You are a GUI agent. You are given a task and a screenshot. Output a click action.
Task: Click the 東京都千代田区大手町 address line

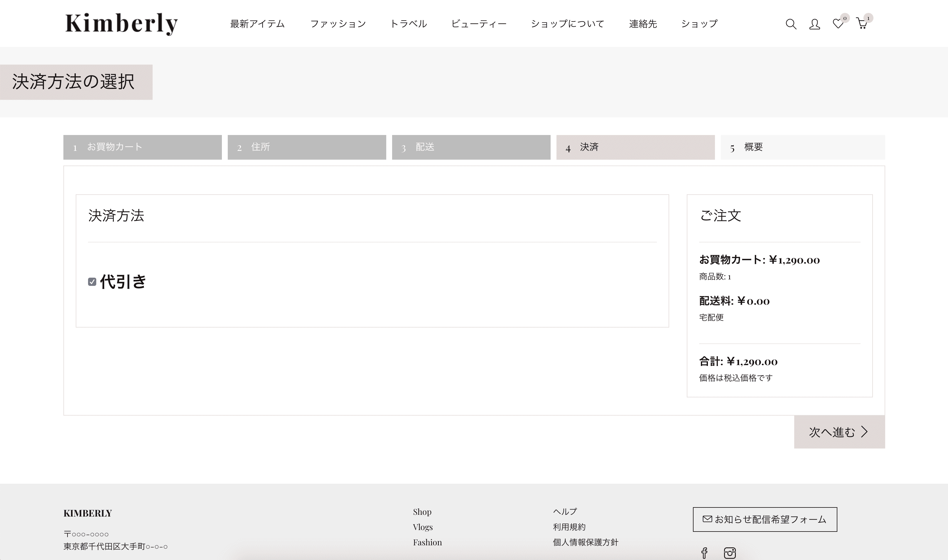point(115,546)
